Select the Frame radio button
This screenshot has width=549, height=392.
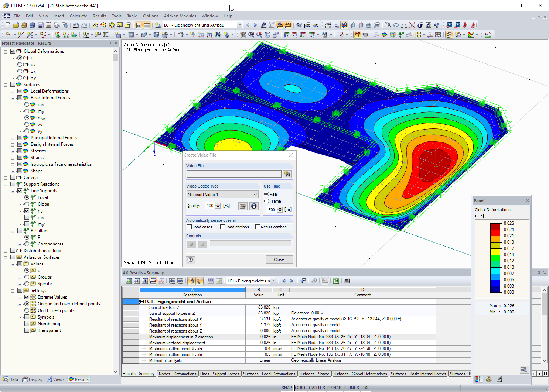tap(266, 201)
